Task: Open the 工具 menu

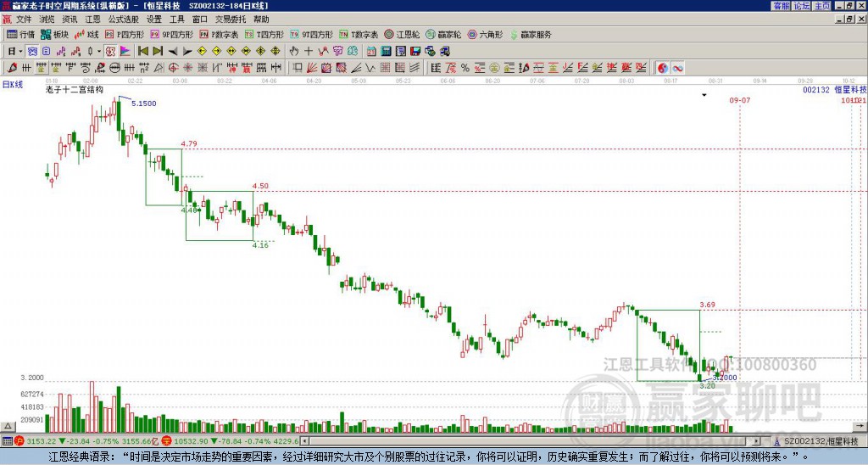Action: pos(176,20)
